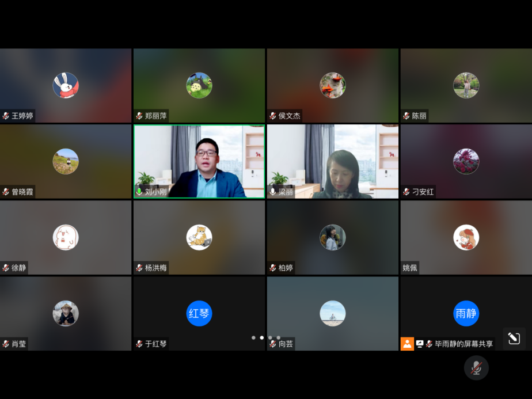The height and width of the screenshot is (399, 532).
Task: Jump to third page indicator dot
Action: [270, 337]
